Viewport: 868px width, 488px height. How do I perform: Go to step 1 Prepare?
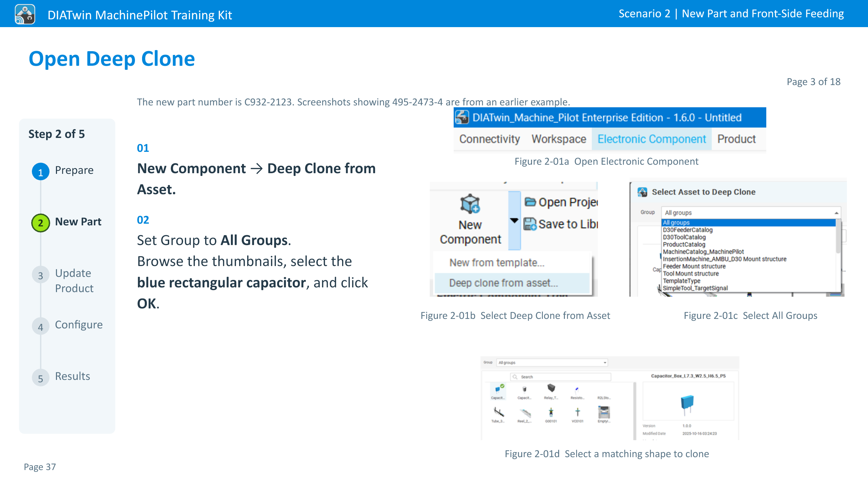63,171
